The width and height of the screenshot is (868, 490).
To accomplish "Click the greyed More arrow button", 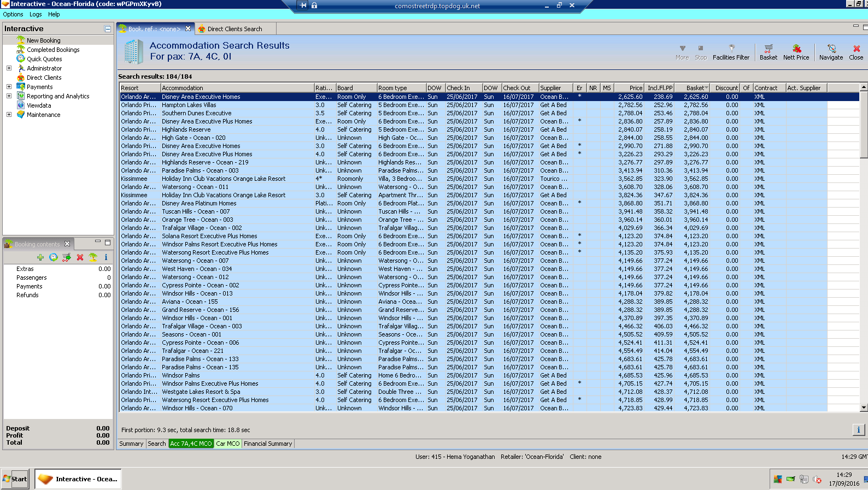I will click(682, 52).
